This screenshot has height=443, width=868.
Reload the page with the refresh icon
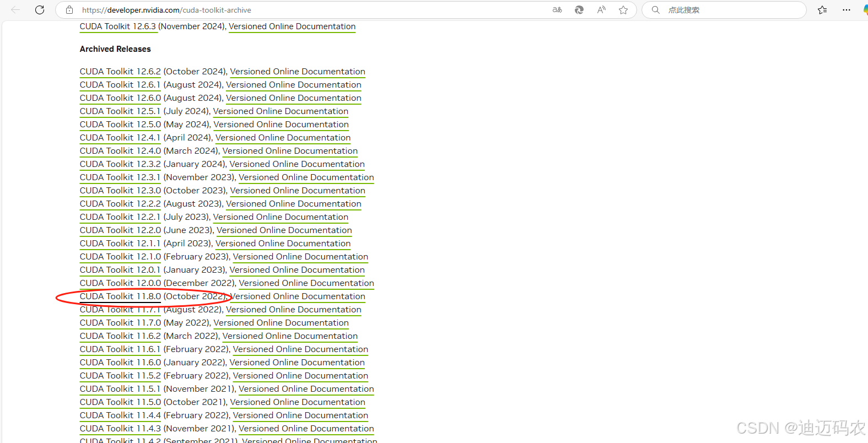40,10
